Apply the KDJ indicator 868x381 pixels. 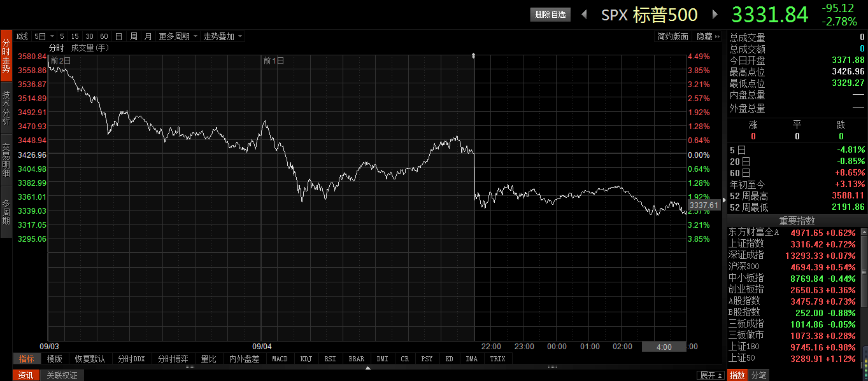tap(306, 358)
